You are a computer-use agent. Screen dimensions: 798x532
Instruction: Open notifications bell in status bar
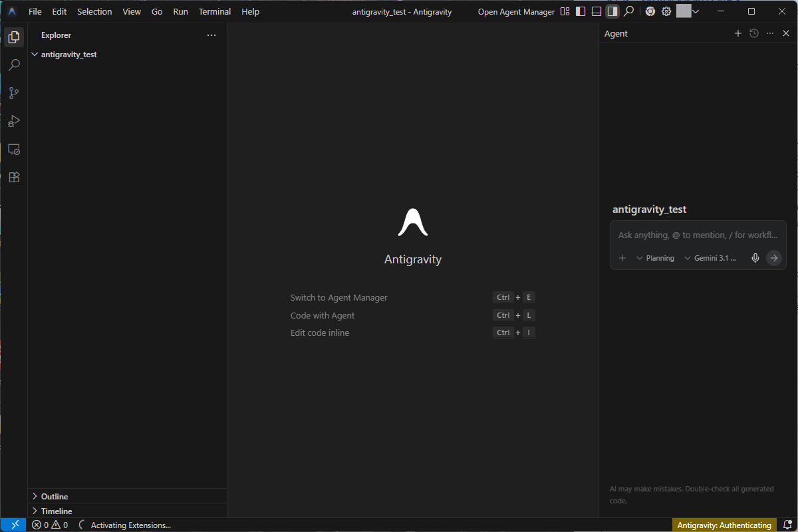coord(787,525)
